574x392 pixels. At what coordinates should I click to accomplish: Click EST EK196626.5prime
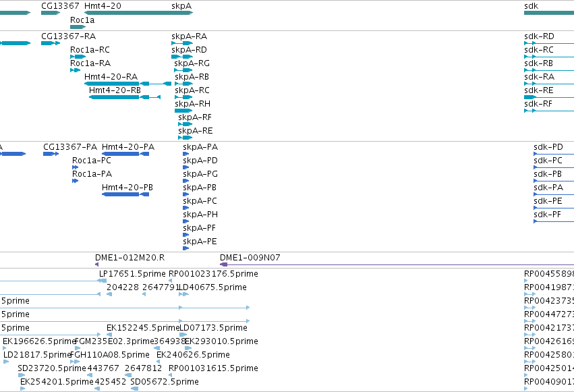tap(39, 341)
